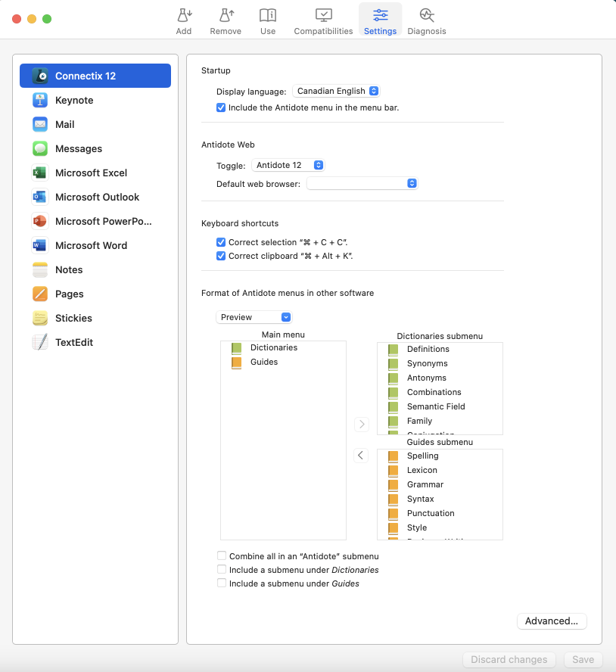Viewport: 616px width, 672px height.
Task: Disable the Correct selection keyboard shortcut
Action: click(220, 242)
